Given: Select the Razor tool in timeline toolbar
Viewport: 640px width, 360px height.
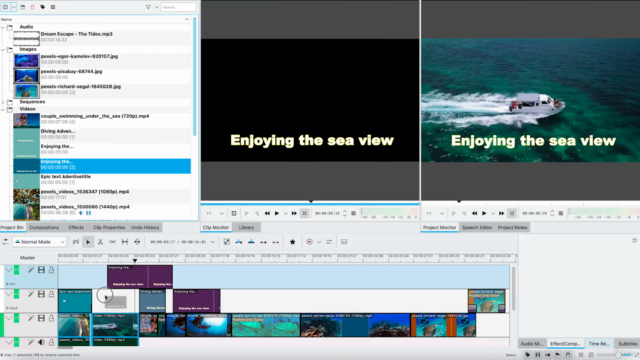Looking at the screenshot, I should [x=100, y=242].
